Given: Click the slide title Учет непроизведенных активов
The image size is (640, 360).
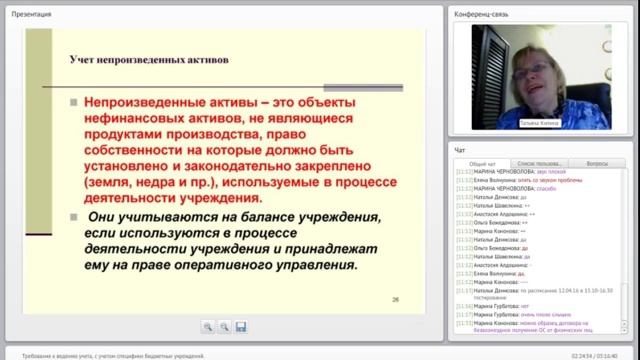Looking at the screenshot, I should coord(149,60).
